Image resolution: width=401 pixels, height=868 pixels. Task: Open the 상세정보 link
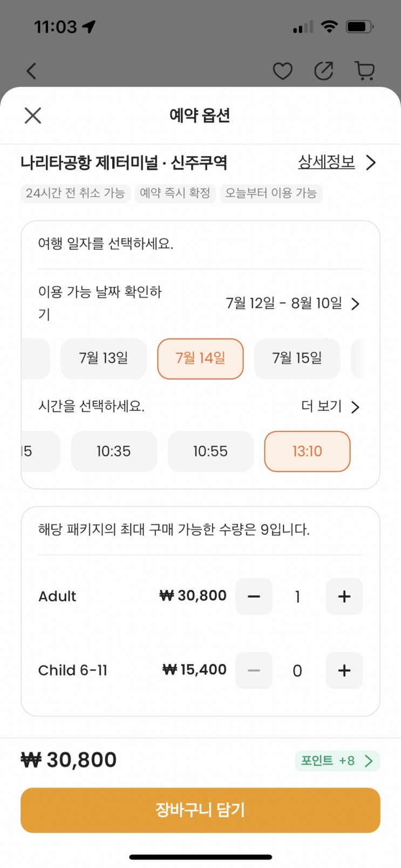pyautogui.click(x=336, y=162)
